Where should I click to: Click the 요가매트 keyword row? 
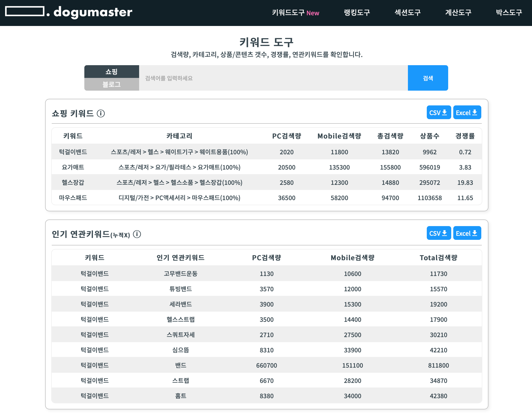click(x=73, y=167)
